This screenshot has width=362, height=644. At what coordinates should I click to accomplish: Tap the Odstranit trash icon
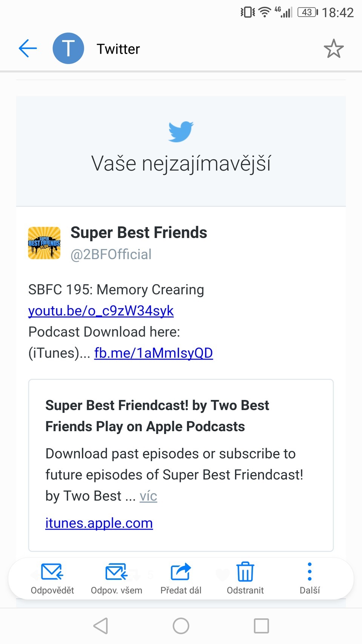(245, 572)
